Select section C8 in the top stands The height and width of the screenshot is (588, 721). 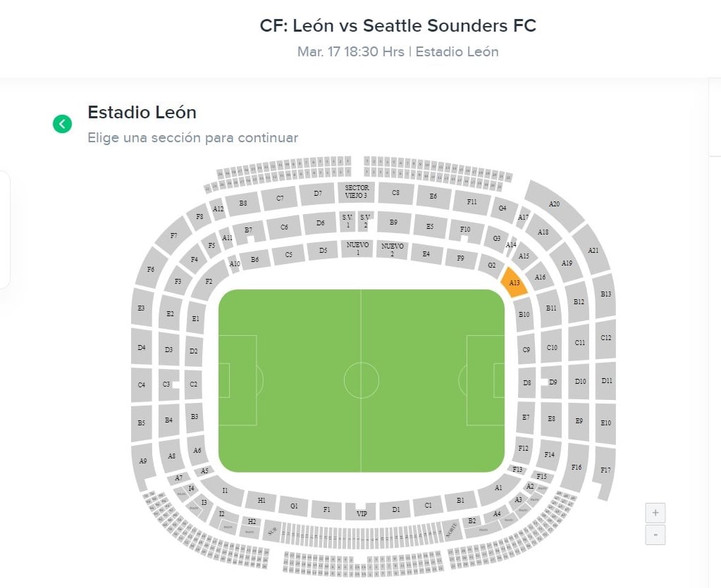[395, 192]
